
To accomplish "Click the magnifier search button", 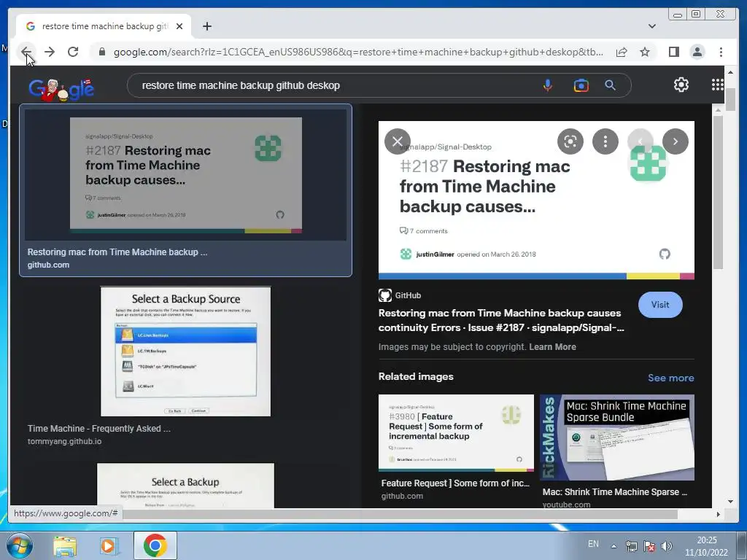I will click(x=610, y=85).
